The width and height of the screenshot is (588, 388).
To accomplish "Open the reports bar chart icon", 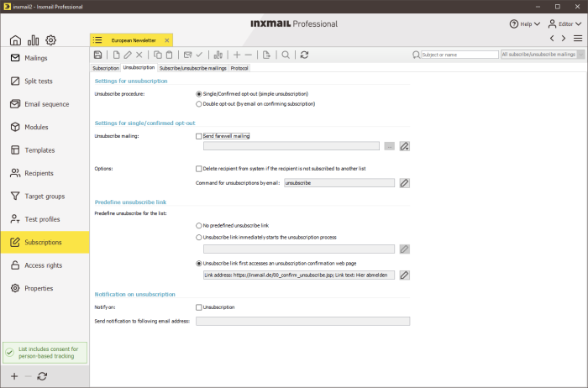I will click(33, 39).
